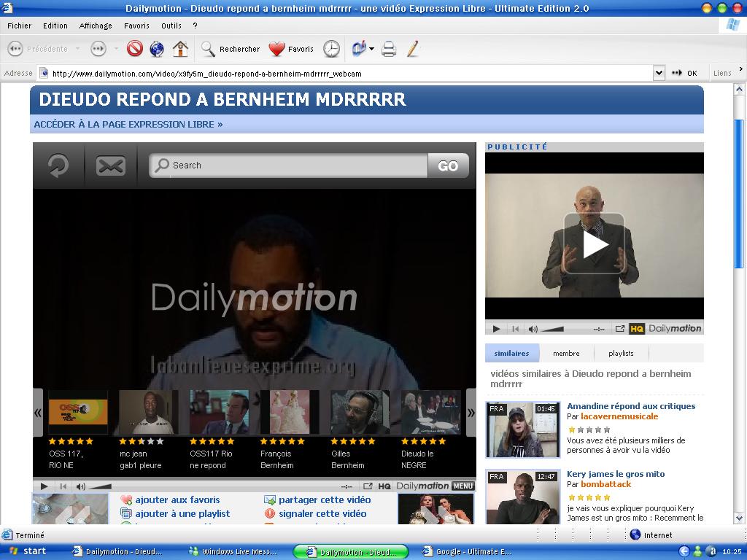The width and height of the screenshot is (747, 560).
Task: Switch to the similaires tab
Action: (x=511, y=354)
